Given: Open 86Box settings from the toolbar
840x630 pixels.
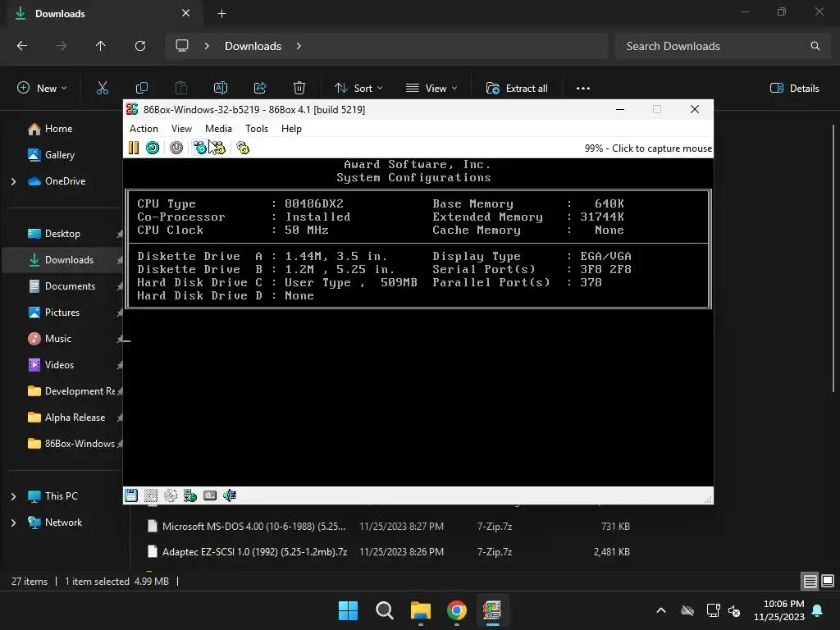Looking at the screenshot, I should coord(243,148).
